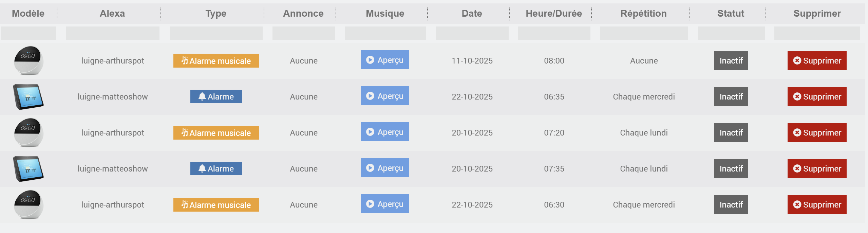Screen dimensions: 868x233
Task: Click the Alarme musicale badge at 07:20
Action: point(216,133)
